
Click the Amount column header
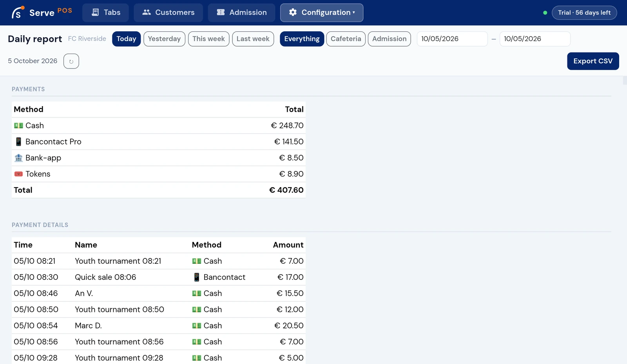(x=288, y=245)
